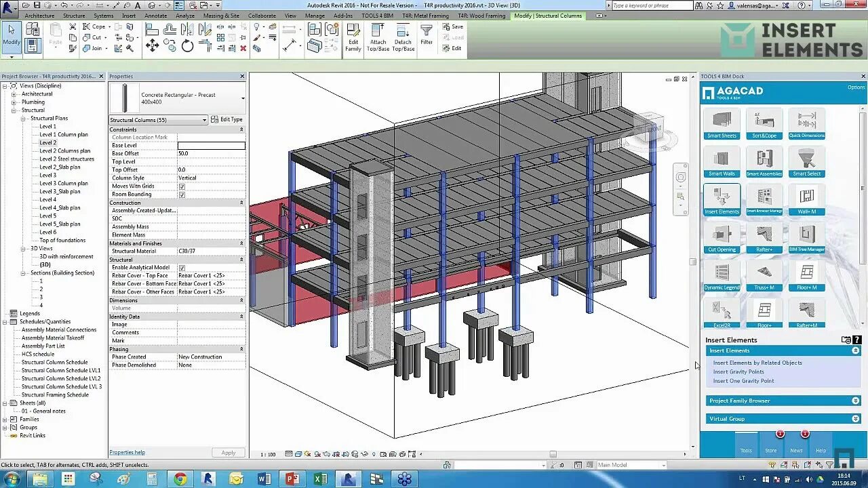Screen dimensions: 868x488
Task: Open Smart Walls tool
Action: click(722, 162)
